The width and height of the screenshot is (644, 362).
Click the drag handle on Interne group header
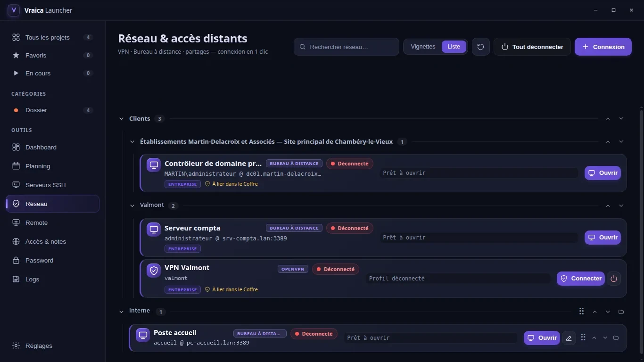click(x=581, y=311)
